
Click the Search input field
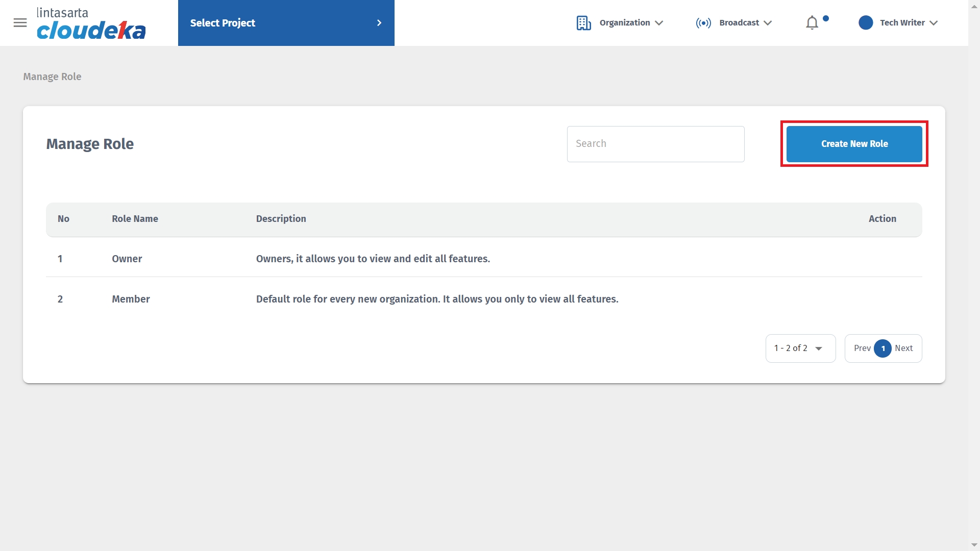[655, 144]
